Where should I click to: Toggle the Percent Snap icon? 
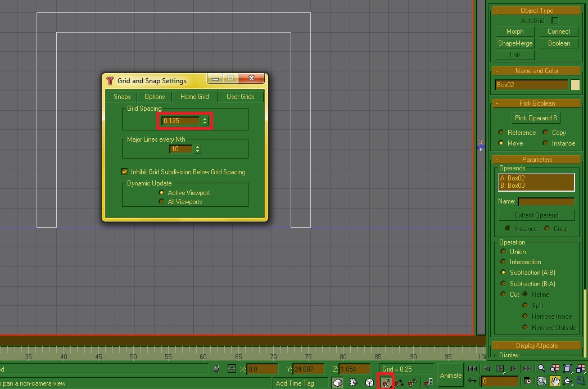412,383
